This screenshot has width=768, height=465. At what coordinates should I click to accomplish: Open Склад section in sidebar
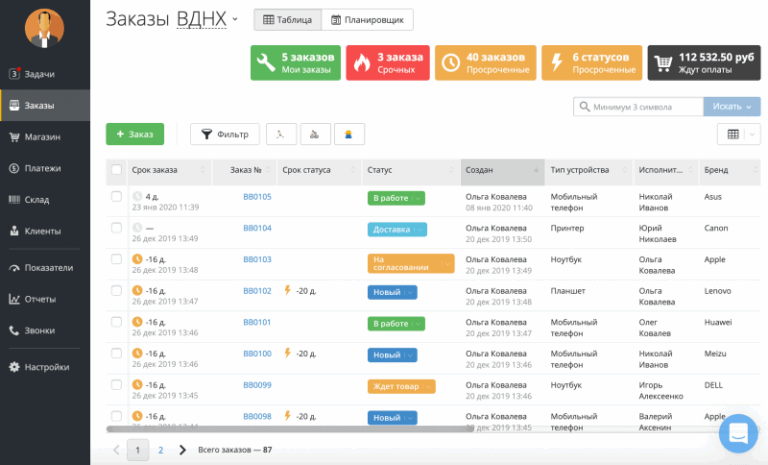[x=37, y=200]
